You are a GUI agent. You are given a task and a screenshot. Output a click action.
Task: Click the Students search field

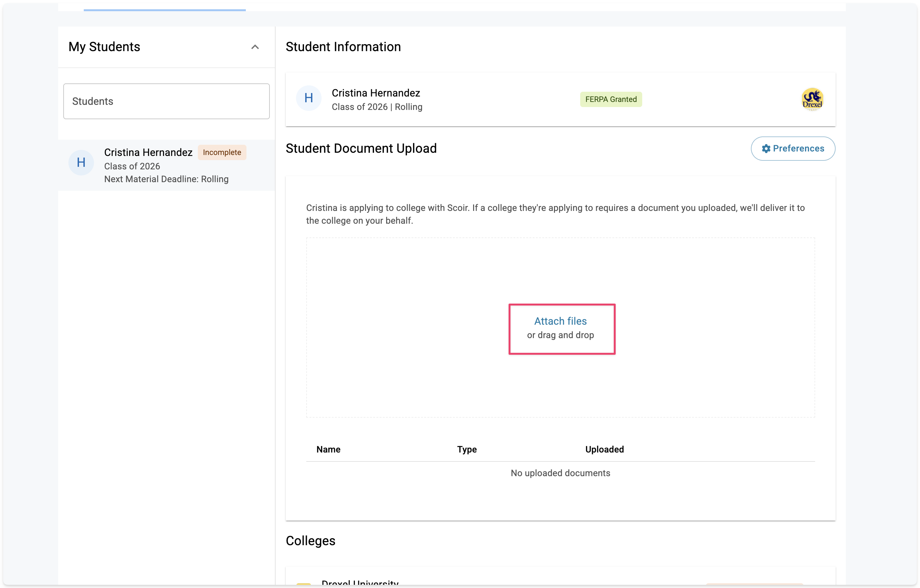click(166, 101)
